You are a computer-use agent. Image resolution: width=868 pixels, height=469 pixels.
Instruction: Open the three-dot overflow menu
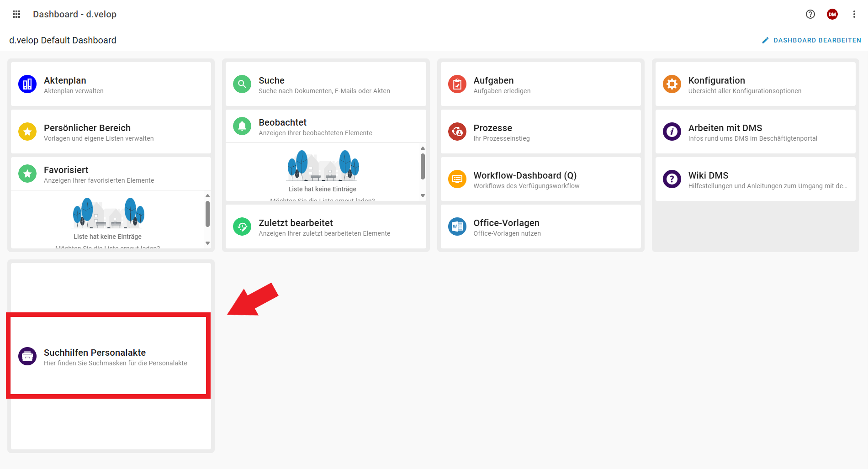(854, 14)
